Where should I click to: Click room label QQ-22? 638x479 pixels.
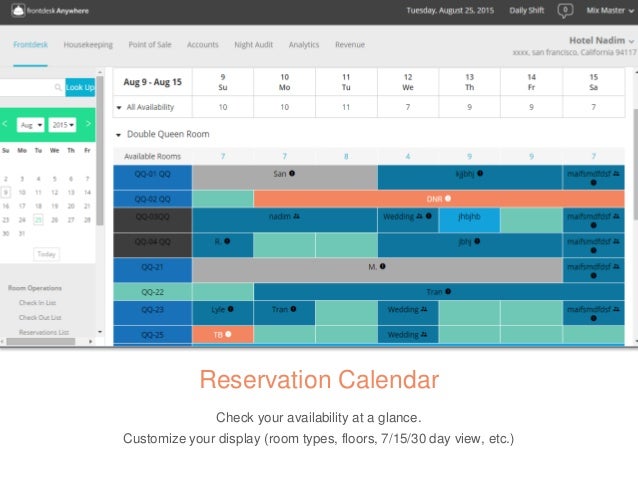pos(153,292)
